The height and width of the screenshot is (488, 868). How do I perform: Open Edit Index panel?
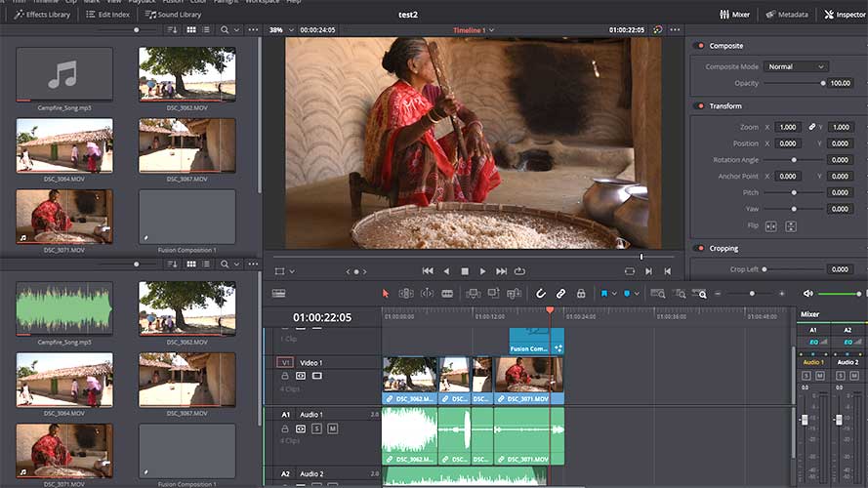pyautogui.click(x=108, y=15)
